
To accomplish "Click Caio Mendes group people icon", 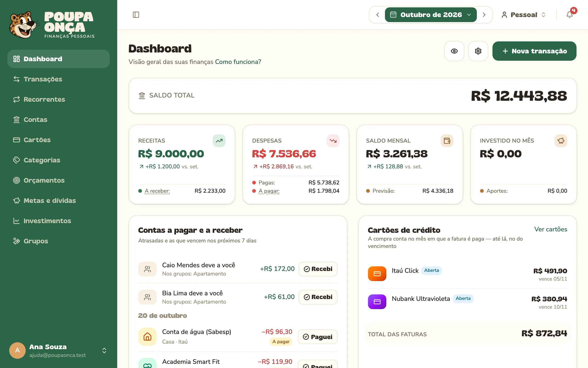I will [x=147, y=269].
